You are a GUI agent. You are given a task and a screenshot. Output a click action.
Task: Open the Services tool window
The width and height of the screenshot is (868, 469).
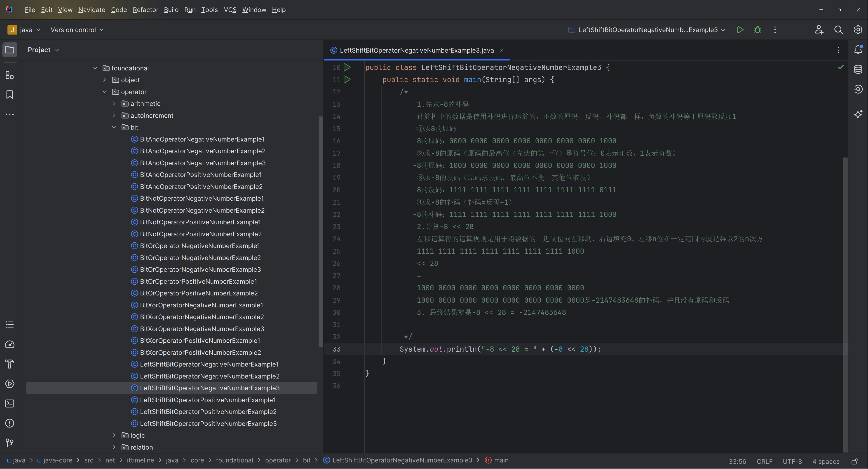(x=10, y=384)
